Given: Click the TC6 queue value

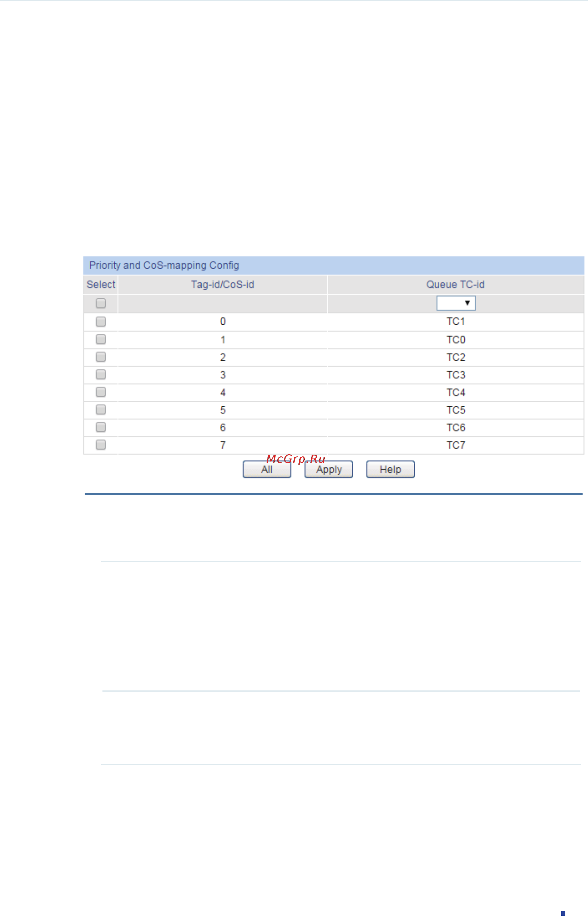Looking at the screenshot, I should 456,427.
